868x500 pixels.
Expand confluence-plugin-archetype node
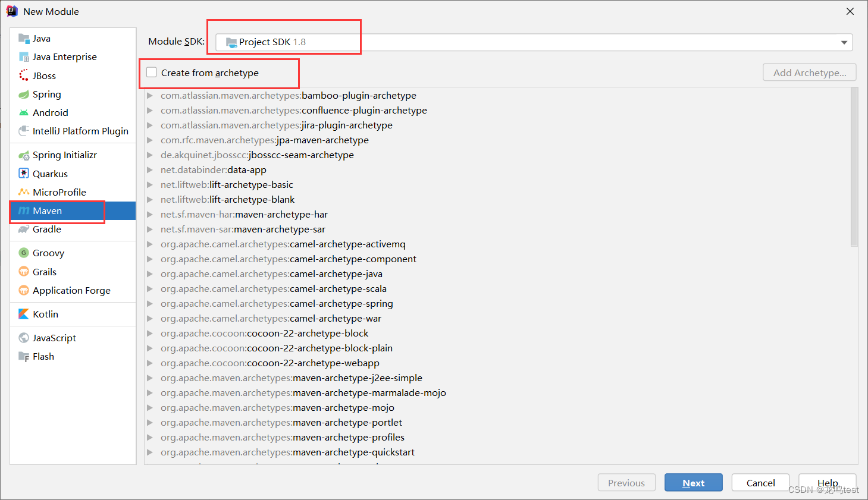coord(150,111)
